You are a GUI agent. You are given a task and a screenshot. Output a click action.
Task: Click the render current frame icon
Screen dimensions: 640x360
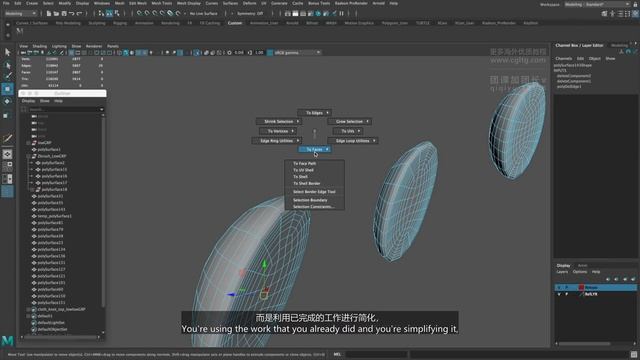tap(295, 13)
